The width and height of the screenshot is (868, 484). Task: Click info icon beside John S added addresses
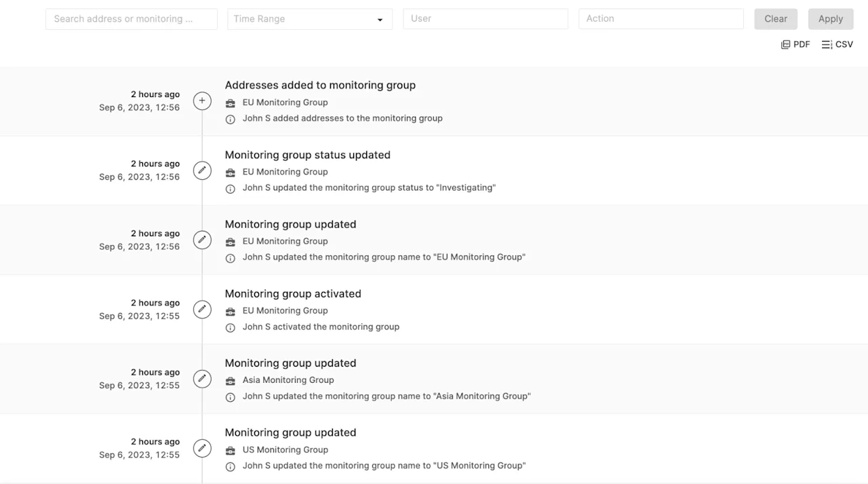pos(230,119)
